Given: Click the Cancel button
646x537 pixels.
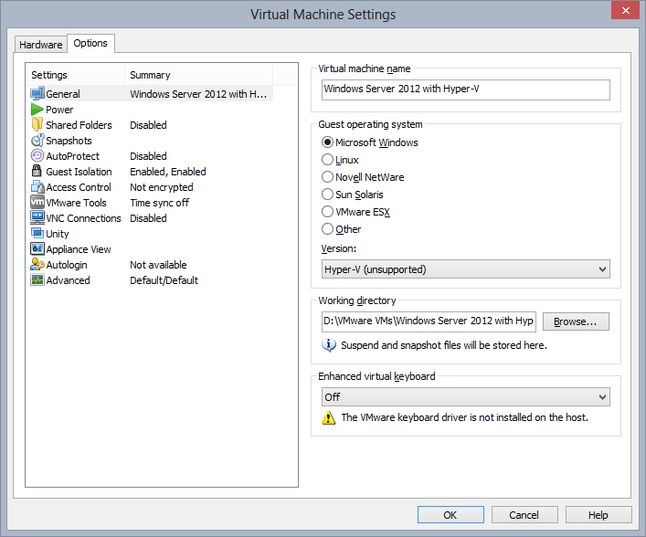Looking at the screenshot, I should pyautogui.click(x=524, y=515).
